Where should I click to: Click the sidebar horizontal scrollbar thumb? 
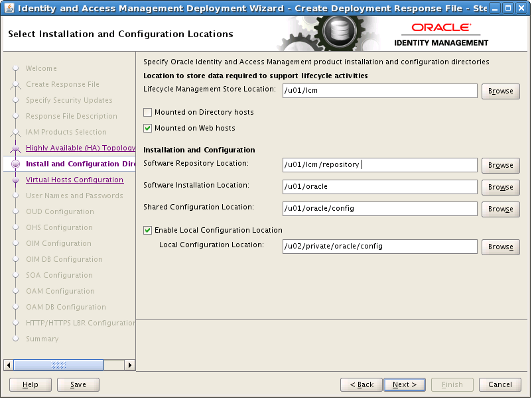click(x=58, y=365)
